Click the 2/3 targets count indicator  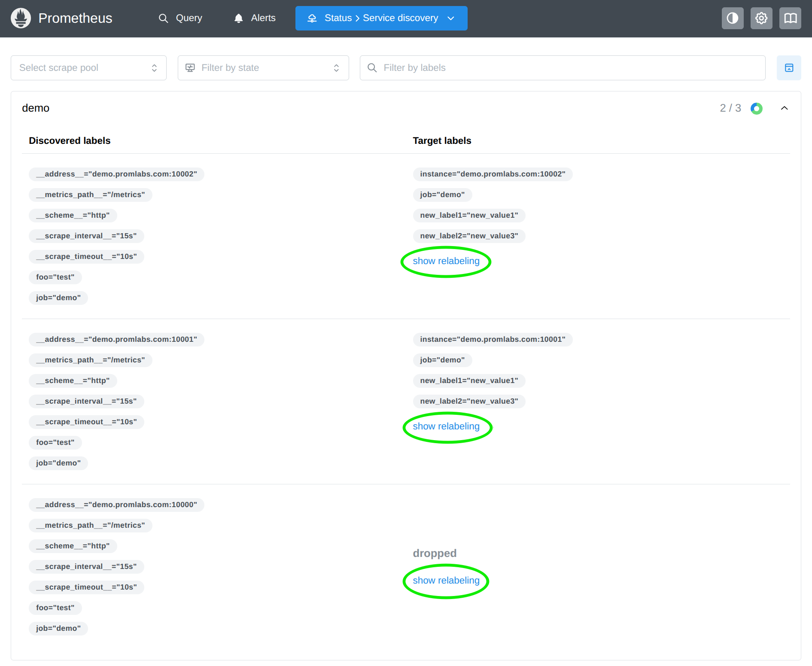coord(730,108)
